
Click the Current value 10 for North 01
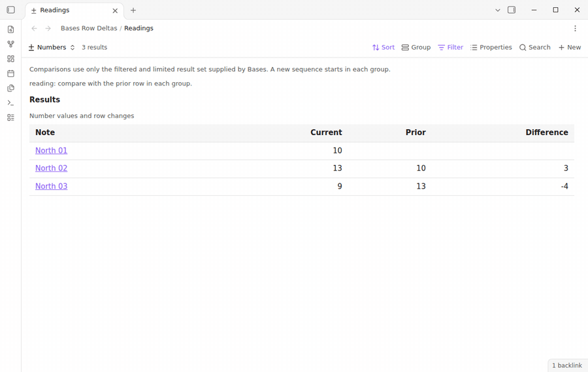[337, 151]
